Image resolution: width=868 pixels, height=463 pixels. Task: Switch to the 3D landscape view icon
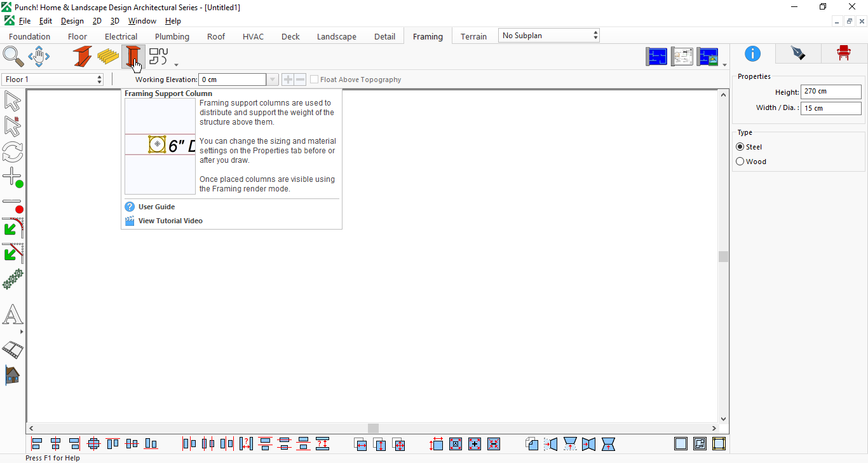pyautogui.click(x=707, y=57)
